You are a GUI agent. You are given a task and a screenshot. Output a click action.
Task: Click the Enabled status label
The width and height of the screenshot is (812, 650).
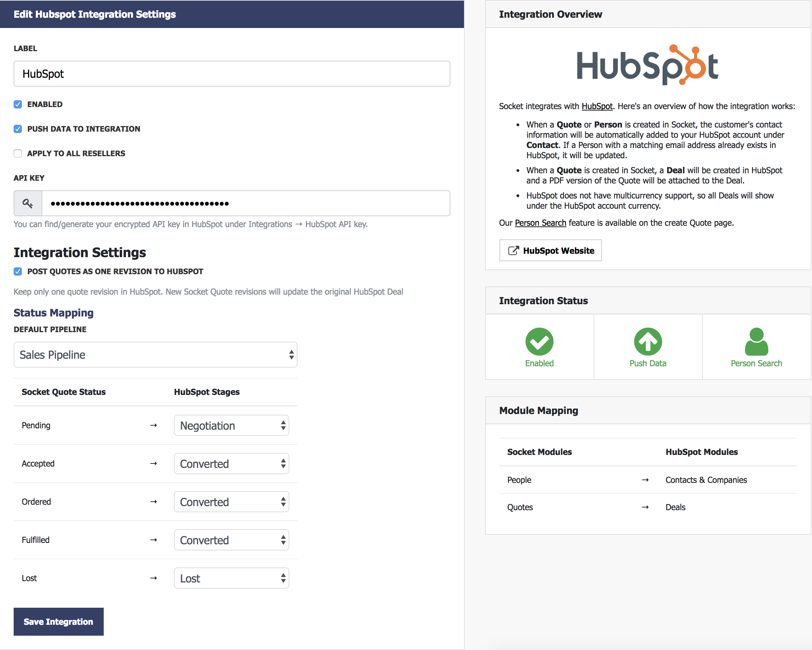point(539,363)
